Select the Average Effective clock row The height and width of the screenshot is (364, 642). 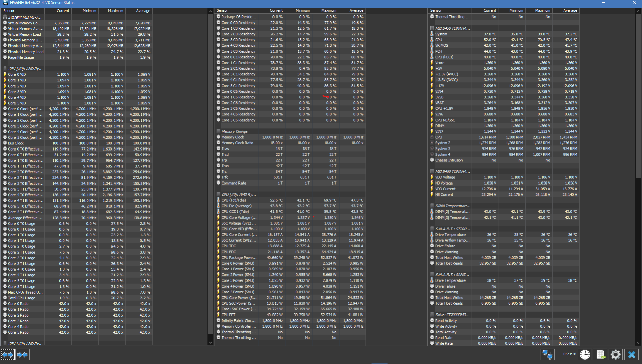pyautogui.click(x=77, y=218)
